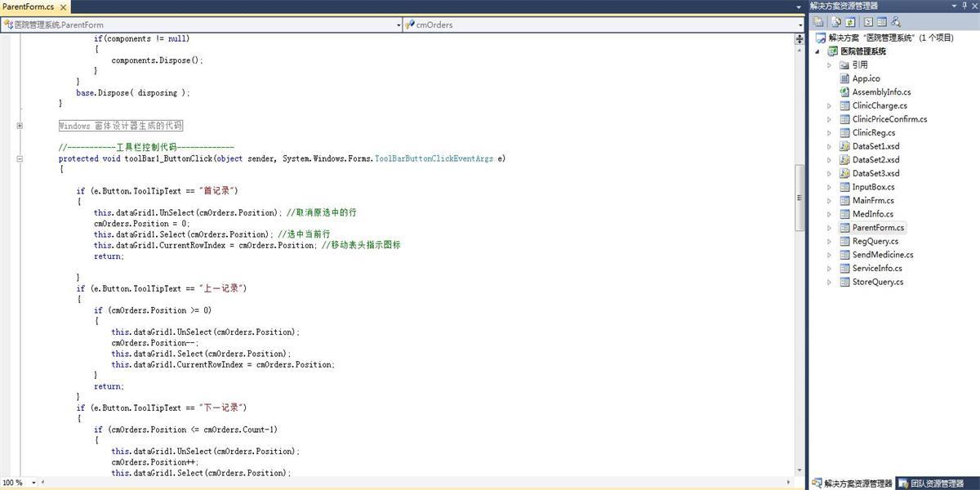Toggle the pin on Solution Explorer panel

pos(964,6)
